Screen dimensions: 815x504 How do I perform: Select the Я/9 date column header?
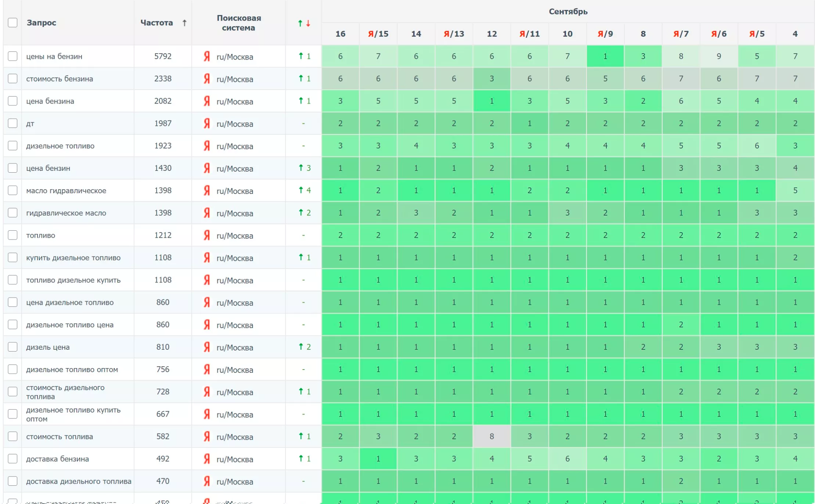click(x=605, y=34)
